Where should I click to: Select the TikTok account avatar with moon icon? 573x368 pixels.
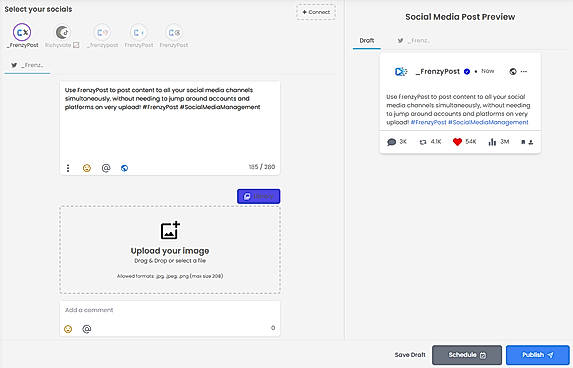63,32
